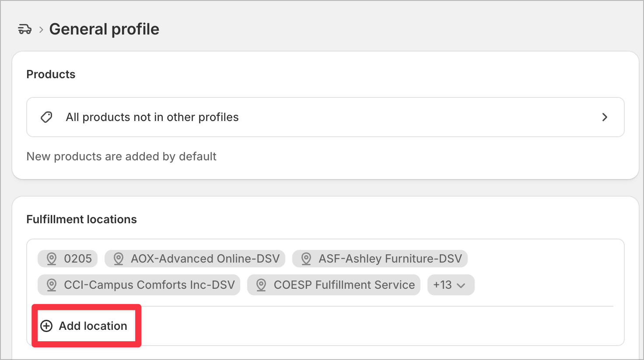Click the Fulfillment locations section heading
The width and height of the screenshot is (644, 360).
click(x=82, y=219)
